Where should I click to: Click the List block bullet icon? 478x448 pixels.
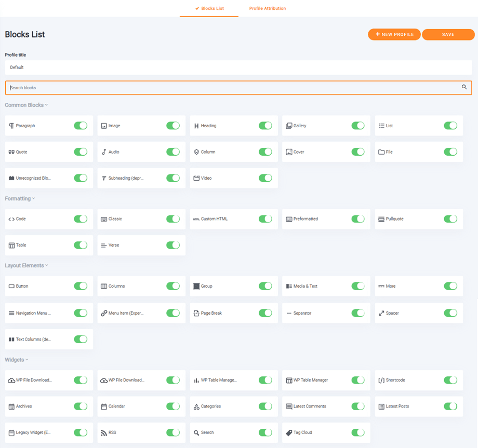(x=381, y=126)
